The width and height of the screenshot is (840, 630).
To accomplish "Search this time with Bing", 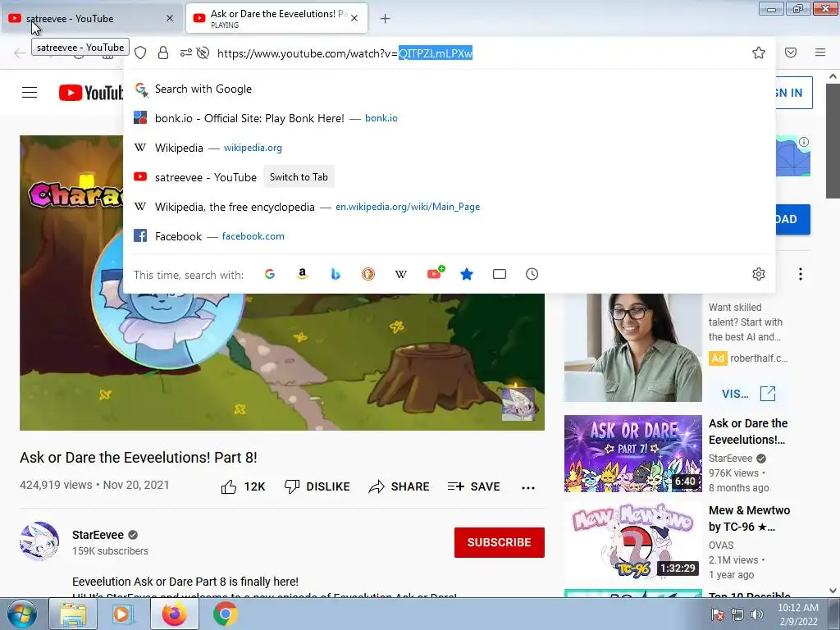I will click(x=336, y=274).
